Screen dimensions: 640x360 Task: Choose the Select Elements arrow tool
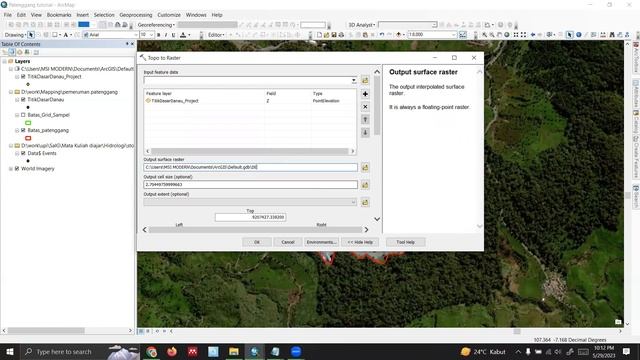[569, 35]
